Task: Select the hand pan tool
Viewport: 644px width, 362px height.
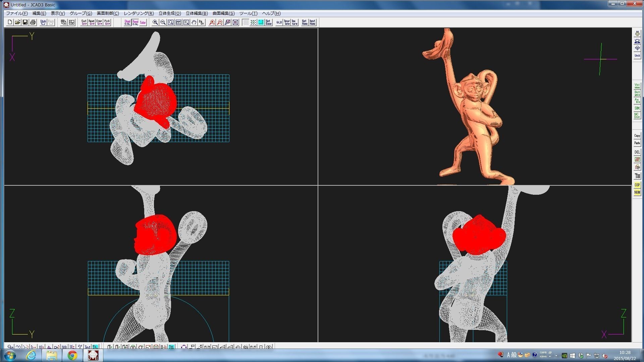Action: point(194,22)
